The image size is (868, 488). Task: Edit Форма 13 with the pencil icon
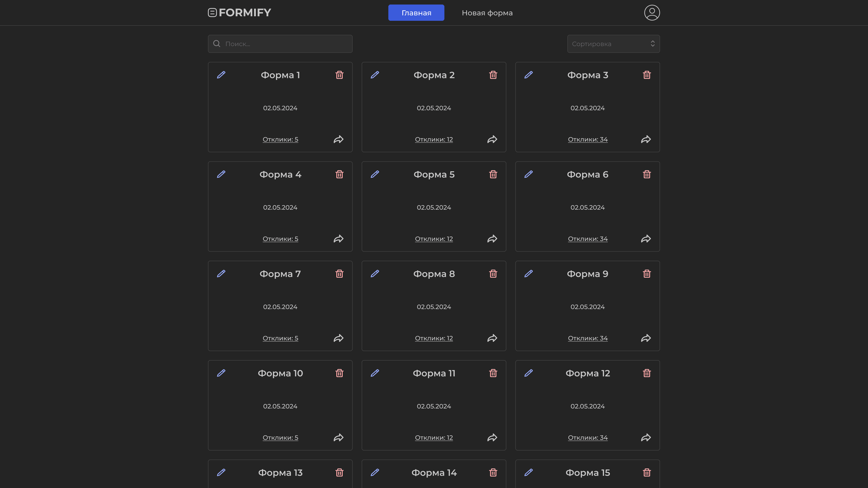221,472
